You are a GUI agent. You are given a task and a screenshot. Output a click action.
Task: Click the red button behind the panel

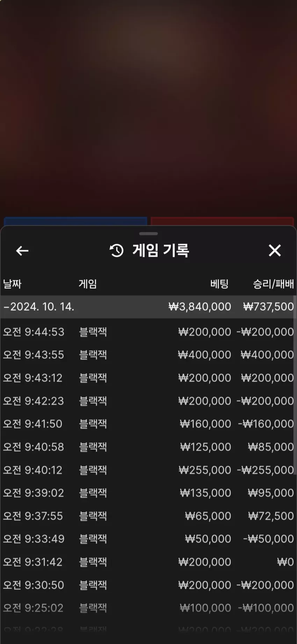222,221
